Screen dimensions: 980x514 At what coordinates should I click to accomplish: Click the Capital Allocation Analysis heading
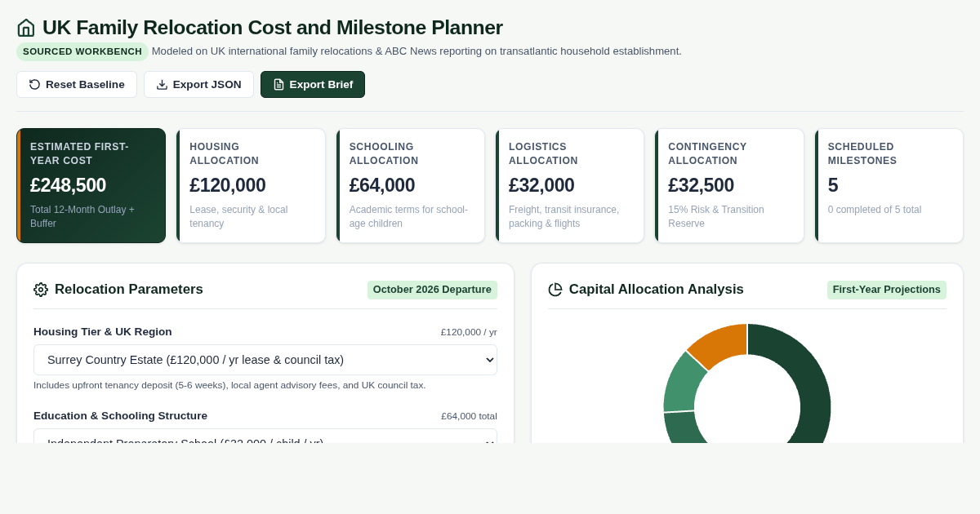657,290
